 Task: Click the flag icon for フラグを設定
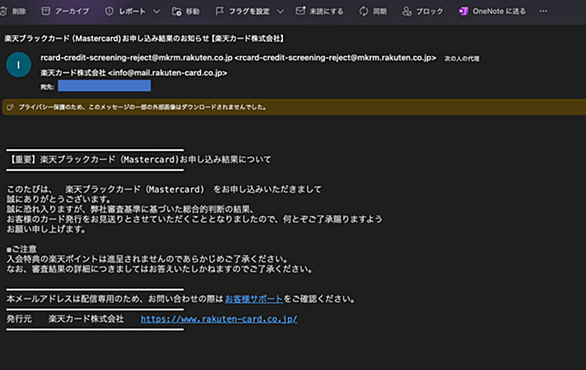click(219, 11)
